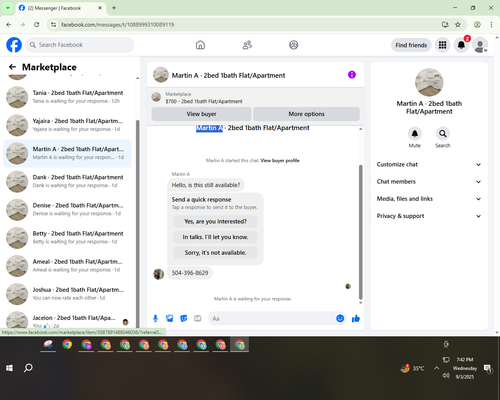Open the Groups icon in top navigation
This screenshot has height=400, width=500.
[294, 45]
